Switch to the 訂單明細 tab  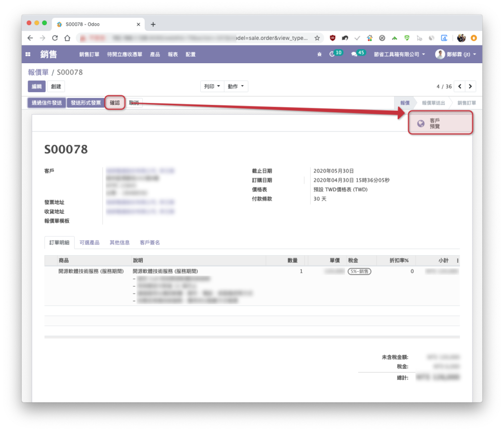point(60,242)
